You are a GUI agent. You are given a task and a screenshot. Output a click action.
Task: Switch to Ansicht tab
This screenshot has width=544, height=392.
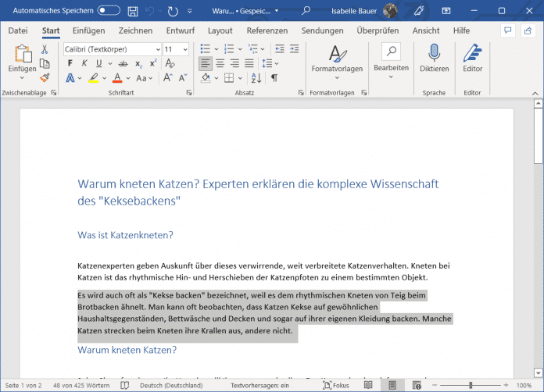pyautogui.click(x=426, y=30)
